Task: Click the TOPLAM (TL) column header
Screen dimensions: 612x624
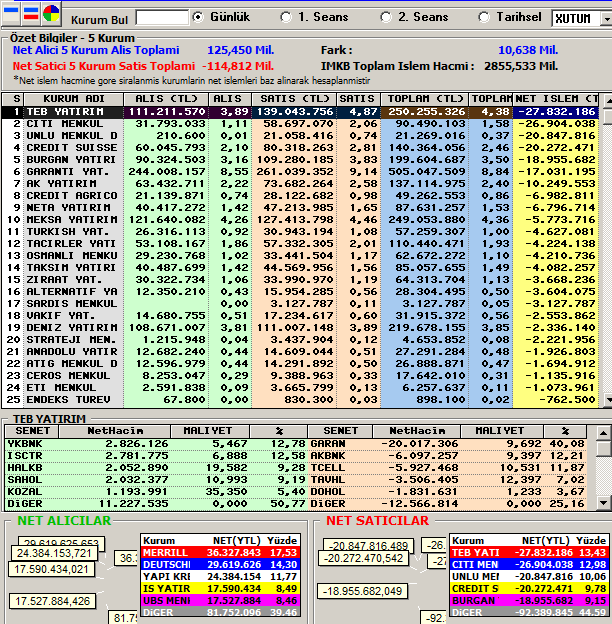Action: click(425, 99)
